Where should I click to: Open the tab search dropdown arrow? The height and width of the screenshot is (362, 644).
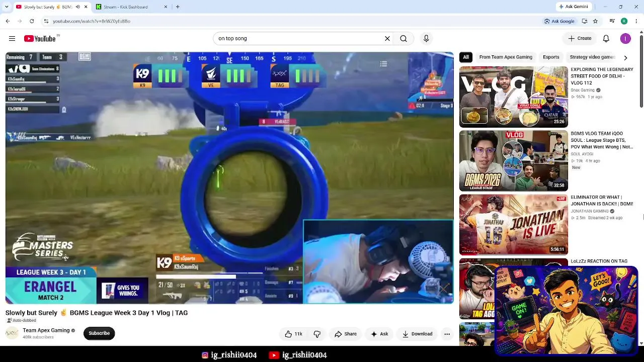coord(7,7)
